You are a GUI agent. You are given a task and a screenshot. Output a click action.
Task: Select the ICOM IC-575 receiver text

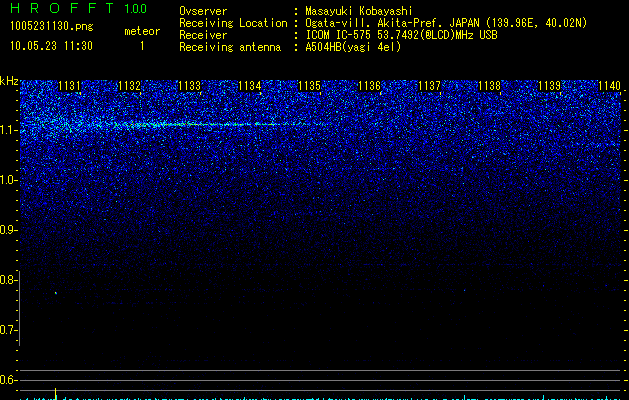[x=401, y=35]
